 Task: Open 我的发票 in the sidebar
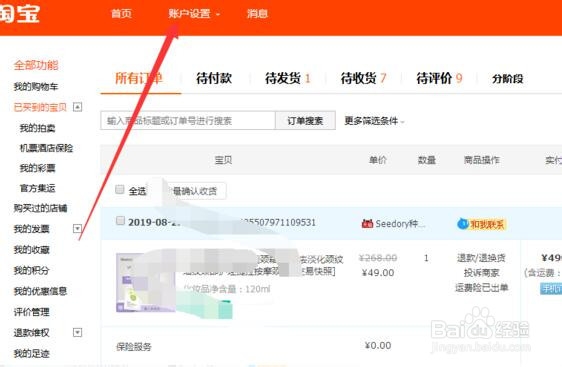coord(32,229)
